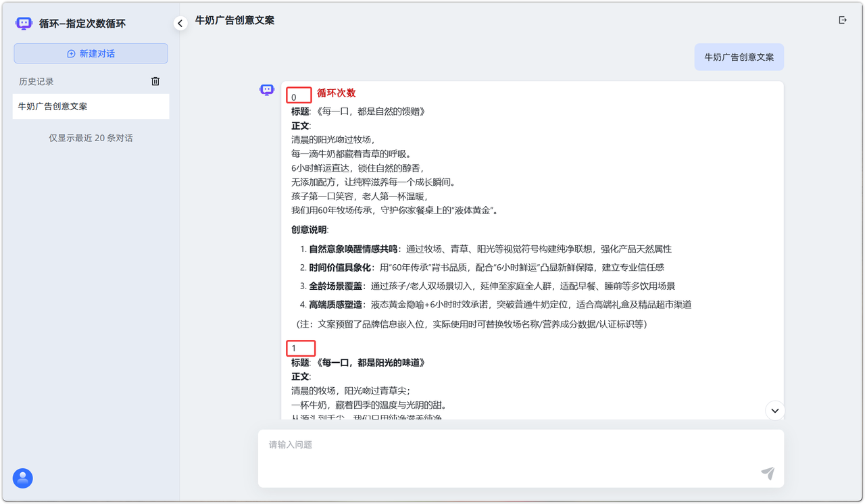Send the message with the paper-plane icon
The height and width of the screenshot is (504, 865).
click(767, 473)
